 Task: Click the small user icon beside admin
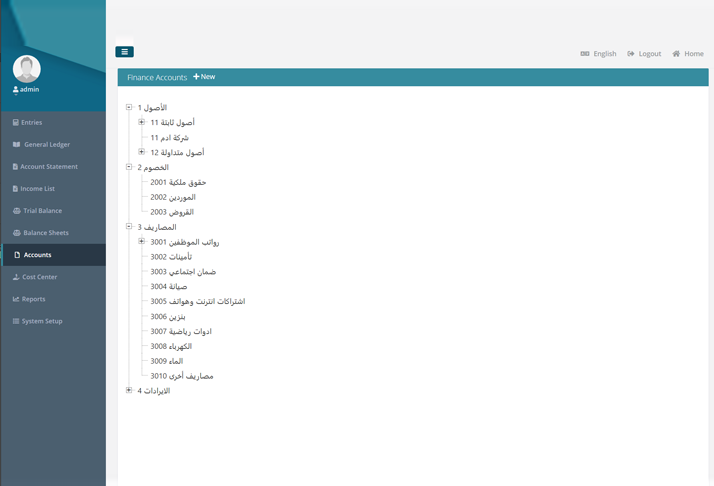pos(15,90)
